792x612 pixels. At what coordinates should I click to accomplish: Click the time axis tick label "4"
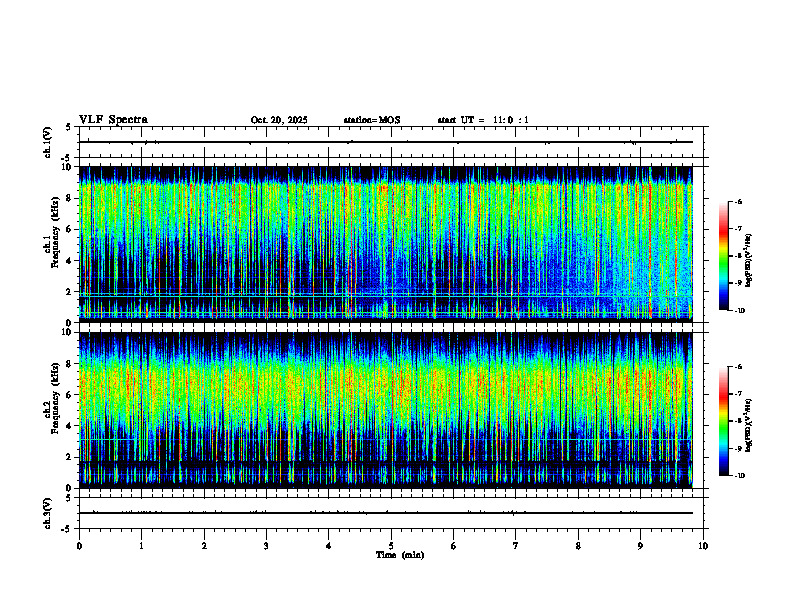[x=329, y=546]
